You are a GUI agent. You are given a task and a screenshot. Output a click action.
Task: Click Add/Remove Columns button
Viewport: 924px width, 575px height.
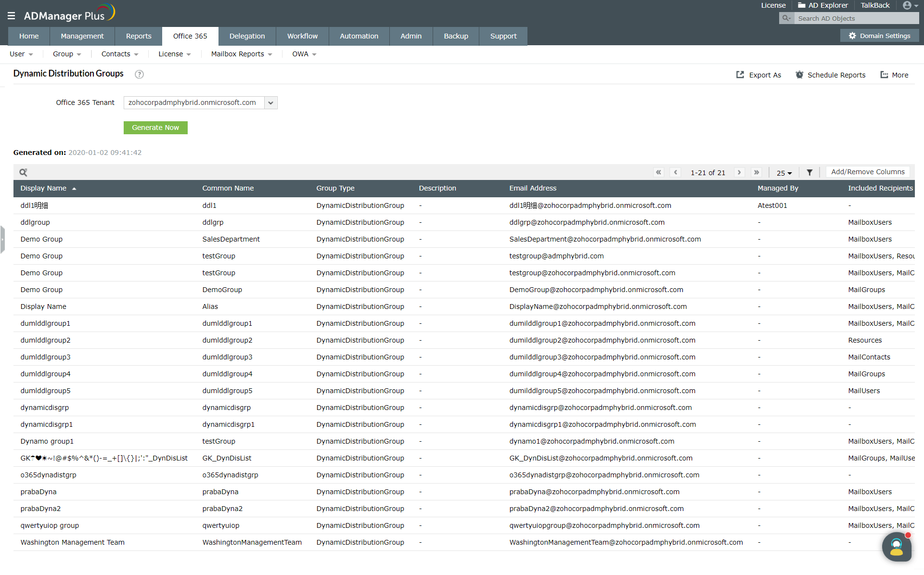[867, 172]
